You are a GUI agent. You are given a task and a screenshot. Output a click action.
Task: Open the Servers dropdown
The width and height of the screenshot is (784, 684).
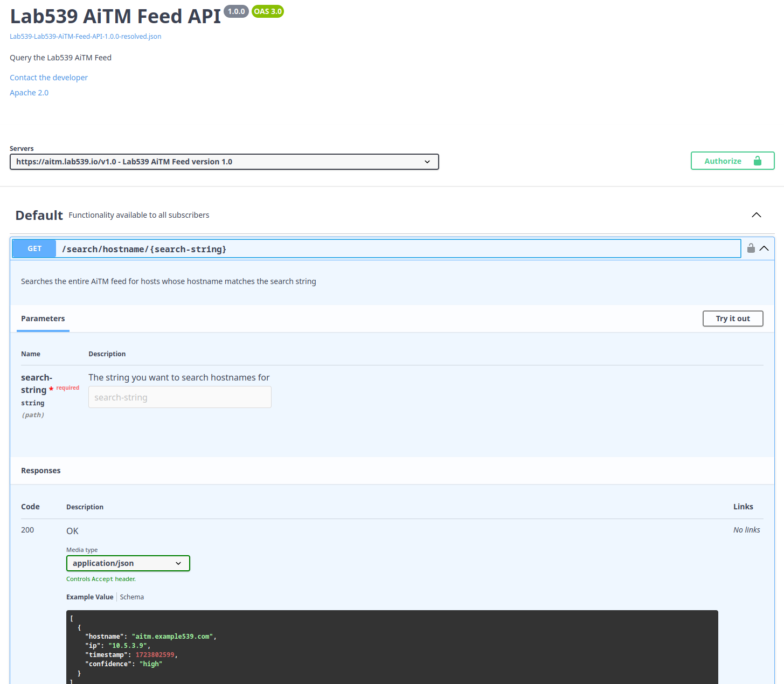224,162
